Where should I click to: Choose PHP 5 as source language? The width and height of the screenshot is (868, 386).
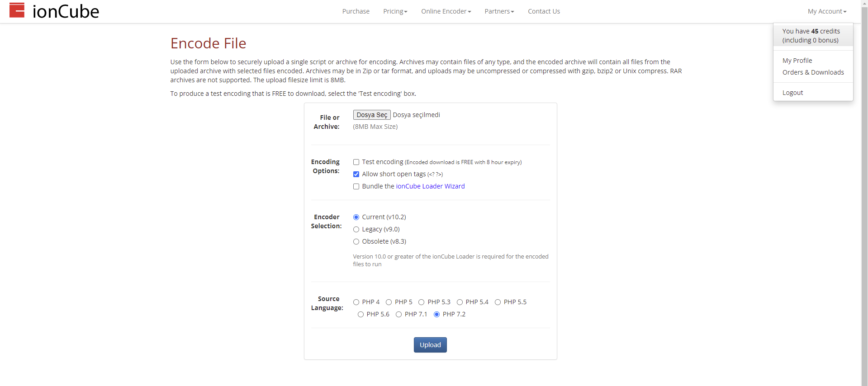click(x=389, y=302)
